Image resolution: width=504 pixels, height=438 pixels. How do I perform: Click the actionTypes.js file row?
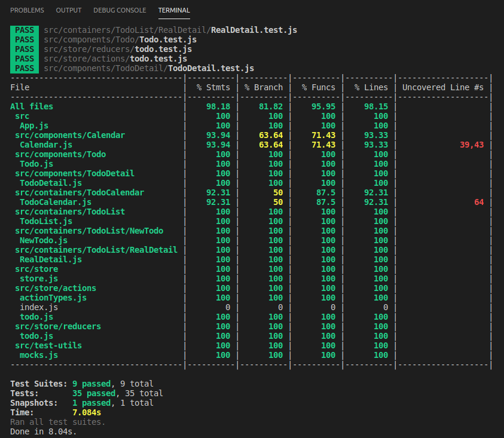53,298
